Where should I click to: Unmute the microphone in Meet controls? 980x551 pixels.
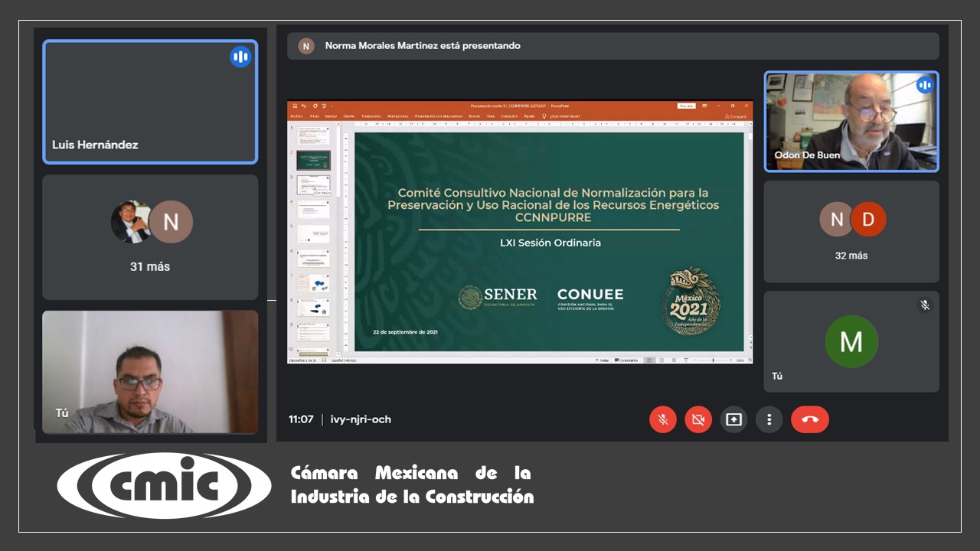(663, 419)
